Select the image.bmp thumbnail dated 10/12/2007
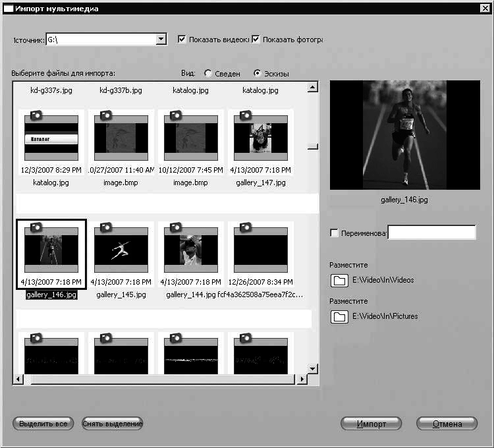The image size is (494, 448). point(191,142)
